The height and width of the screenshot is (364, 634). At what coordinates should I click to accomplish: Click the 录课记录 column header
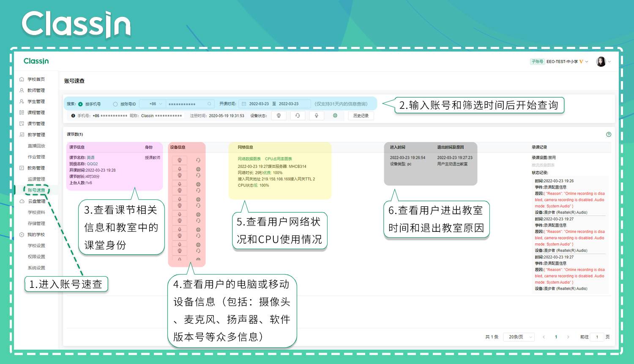point(539,147)
